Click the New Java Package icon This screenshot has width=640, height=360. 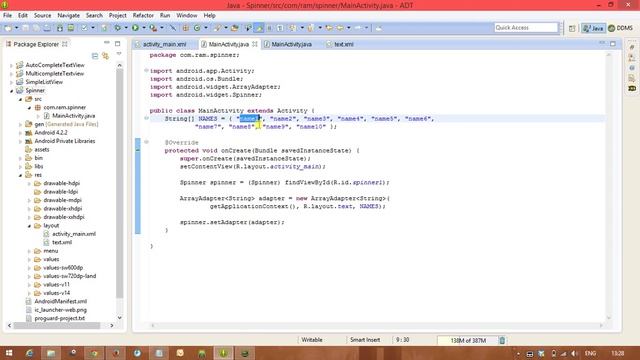click(x=186, y=28)
